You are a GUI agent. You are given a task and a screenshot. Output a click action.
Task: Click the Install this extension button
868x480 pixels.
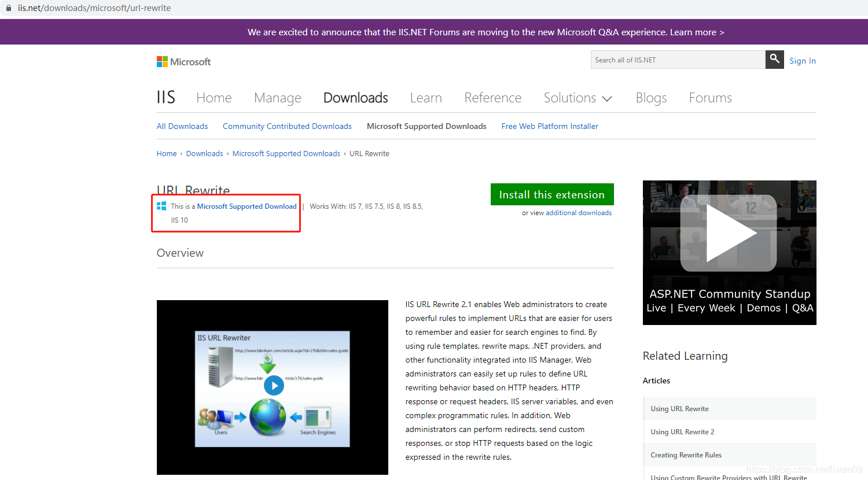[552, 194]
